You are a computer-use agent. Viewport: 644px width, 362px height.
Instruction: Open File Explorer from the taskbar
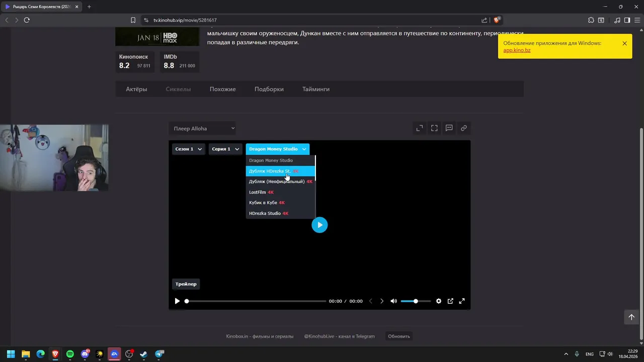26,354
